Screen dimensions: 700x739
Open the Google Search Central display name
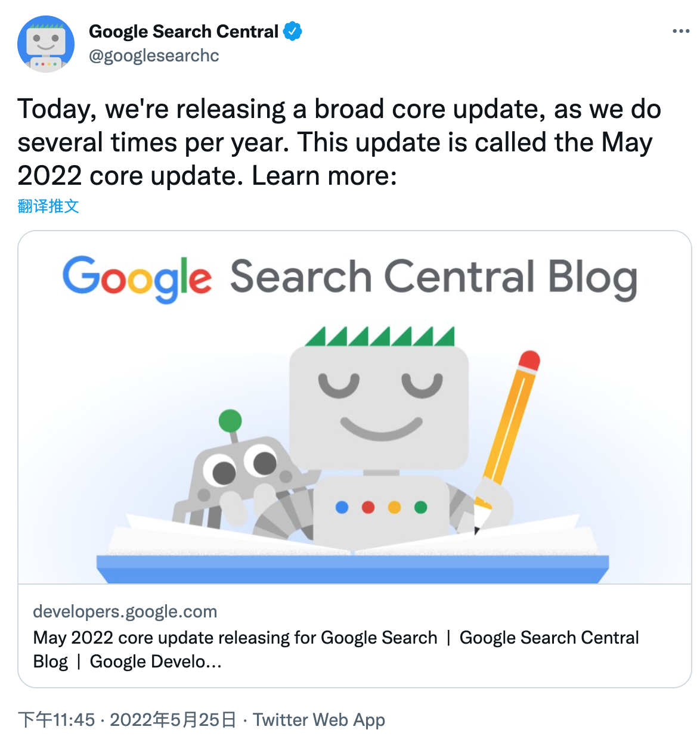click(183, 31)
